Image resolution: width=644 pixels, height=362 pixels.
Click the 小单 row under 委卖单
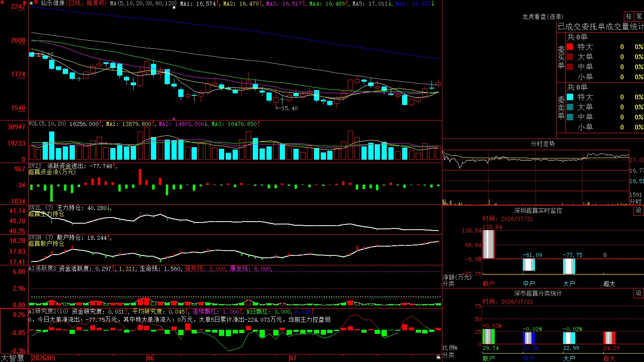[605, 127]
